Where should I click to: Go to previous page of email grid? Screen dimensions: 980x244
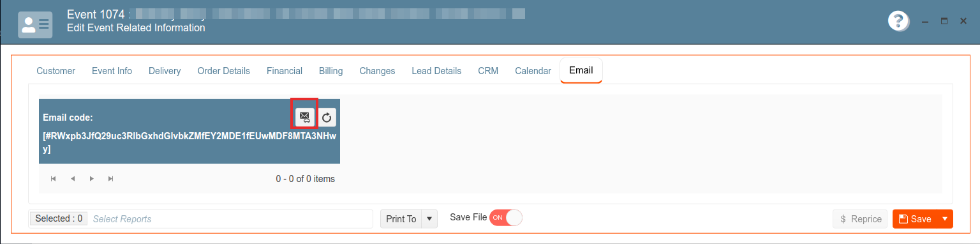[73, 179]
